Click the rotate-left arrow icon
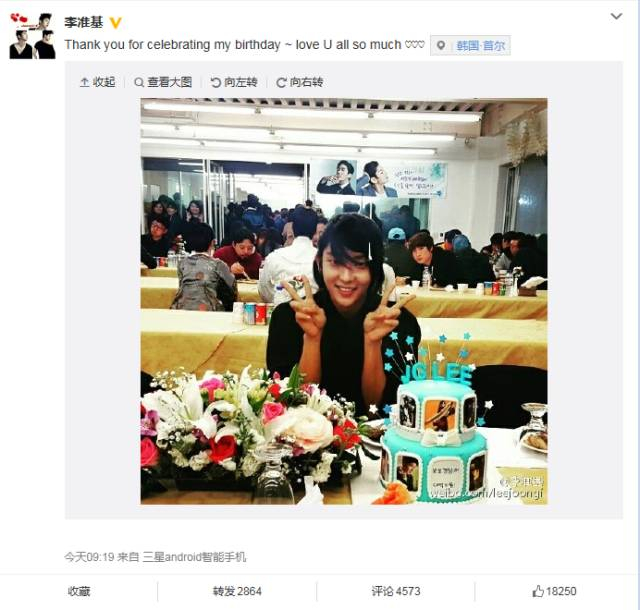The width and height of the screenshot is (640, 610). [216, 83]
